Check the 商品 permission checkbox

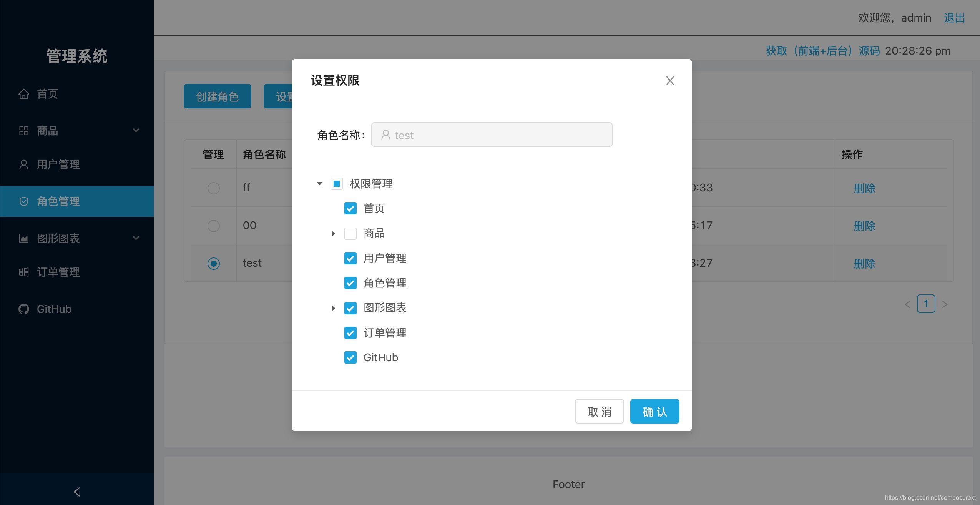pyautogui.click(x=350, y=233)
